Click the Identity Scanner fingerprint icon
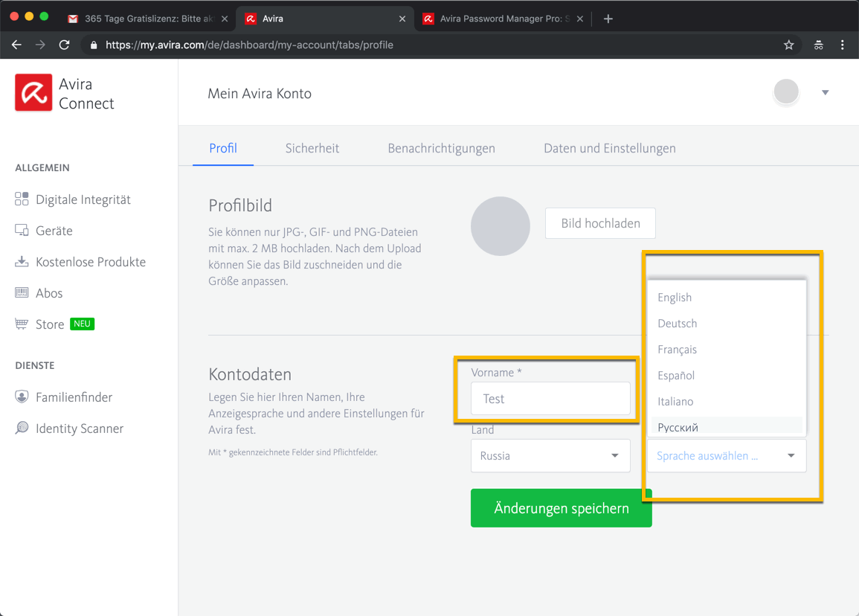Viewport: 859px width, 616px height. coord(22,428)
